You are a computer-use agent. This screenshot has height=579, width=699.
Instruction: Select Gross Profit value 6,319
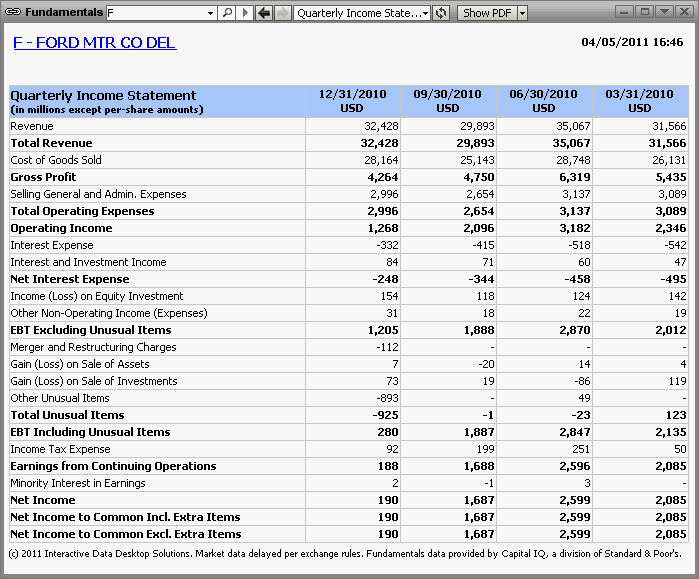[x=575, y=177]
